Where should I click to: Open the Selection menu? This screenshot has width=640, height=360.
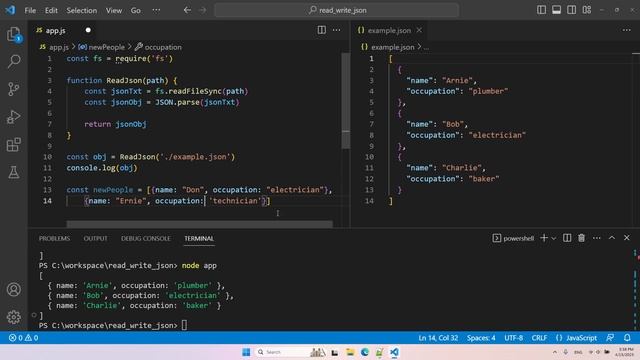pyautogui.click(x=82, y=10)
